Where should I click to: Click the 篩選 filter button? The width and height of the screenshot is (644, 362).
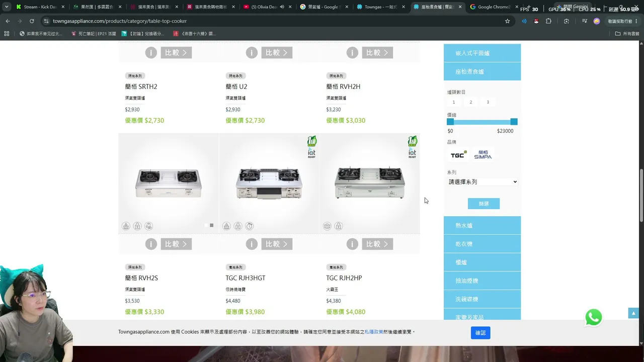coord(484,204)
